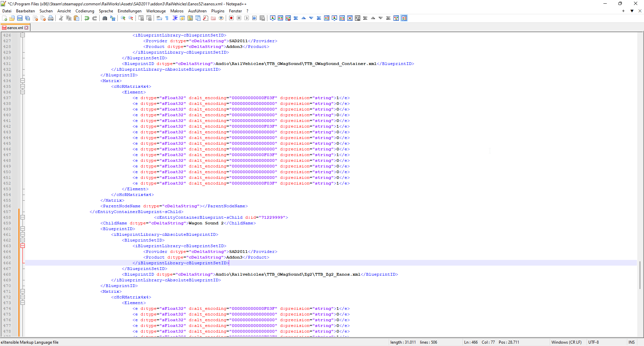
Task: Open the Codierung menu
Action: tap(85, 11)
